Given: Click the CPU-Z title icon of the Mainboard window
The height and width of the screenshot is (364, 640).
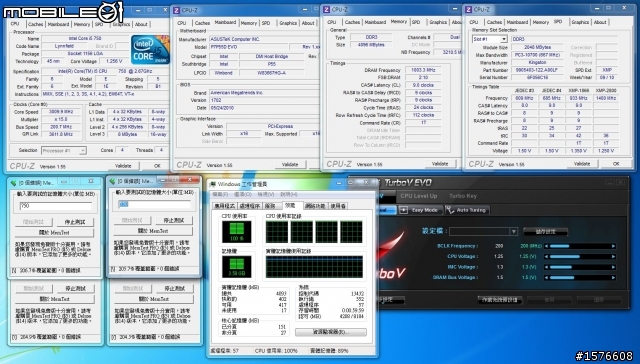Looking at the screenshot, I should click(x=176, y=10).
